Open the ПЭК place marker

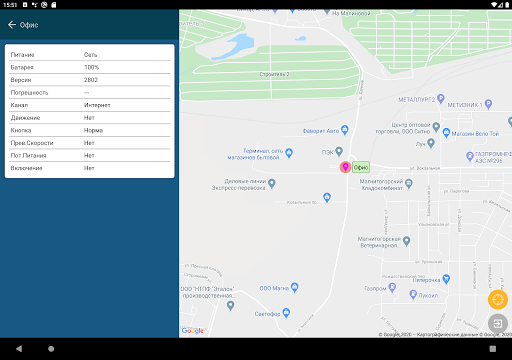pyautogui.click(x=339, y=152)
